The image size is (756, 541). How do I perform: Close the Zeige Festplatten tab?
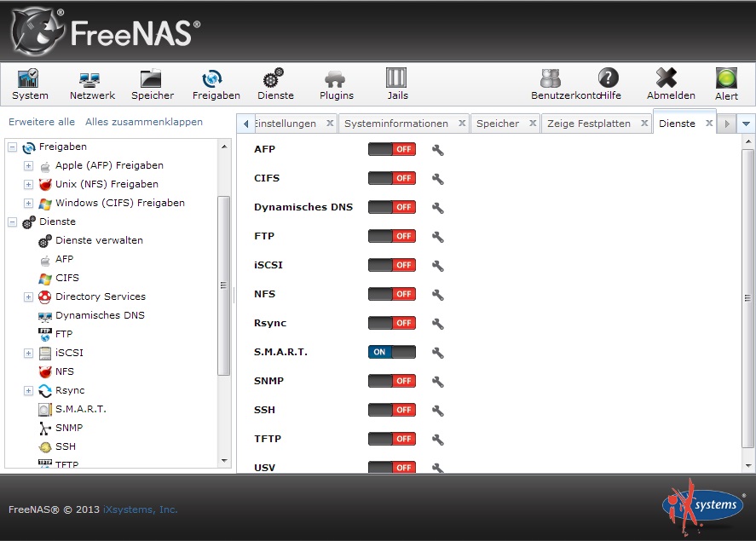[x=644, y=124]
